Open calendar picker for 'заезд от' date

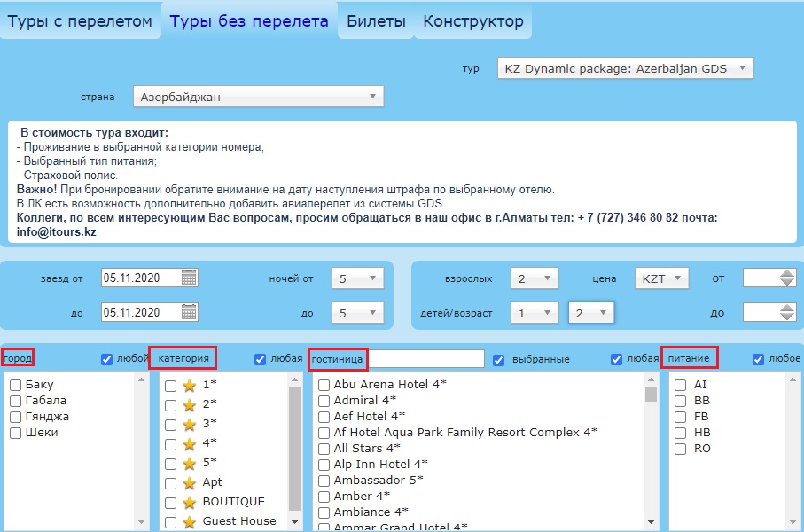[x=189, y=278]
